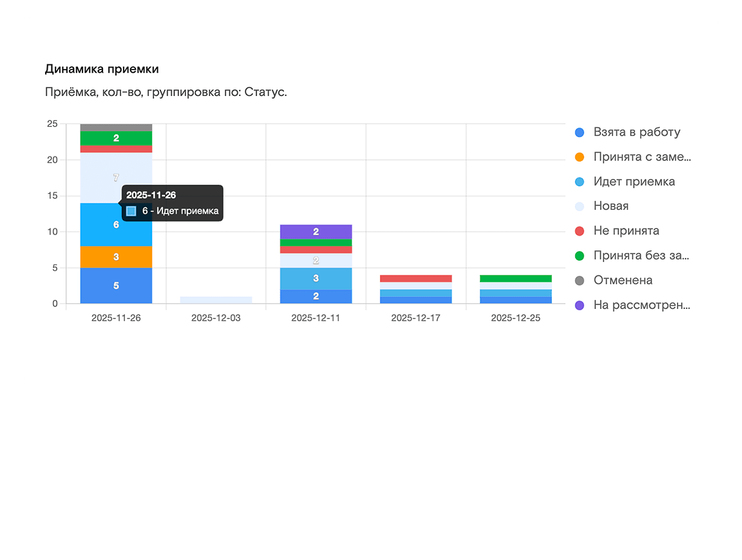The image size is (742, 560).
Task: Click the orange legend dot for 'Принята с заме...'
Action: [x=579, y=157]
